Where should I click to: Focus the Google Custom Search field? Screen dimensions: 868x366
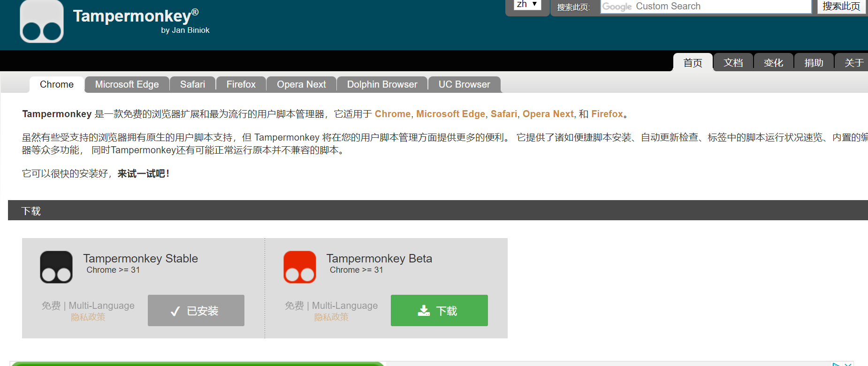pyautogui.click(x=706, y=7)
